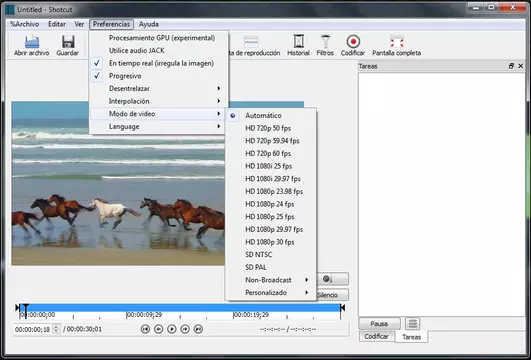Click the Abrir archivo toolbar icon
The image size is (531, 360).
31,42
